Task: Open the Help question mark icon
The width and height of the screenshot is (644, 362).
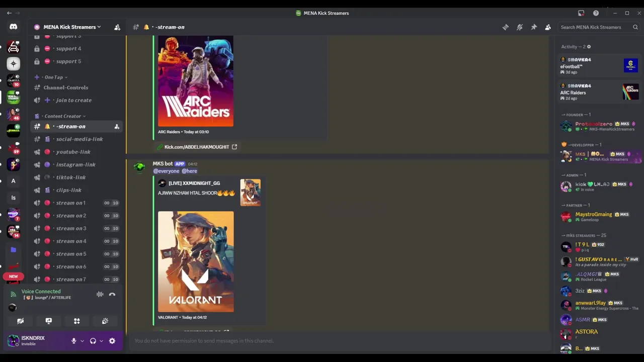Action: (596, 13)
